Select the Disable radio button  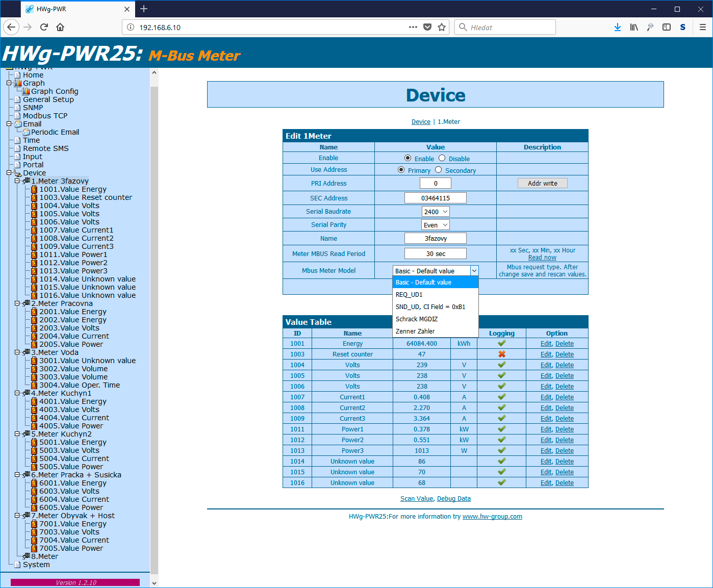[442, 158]
